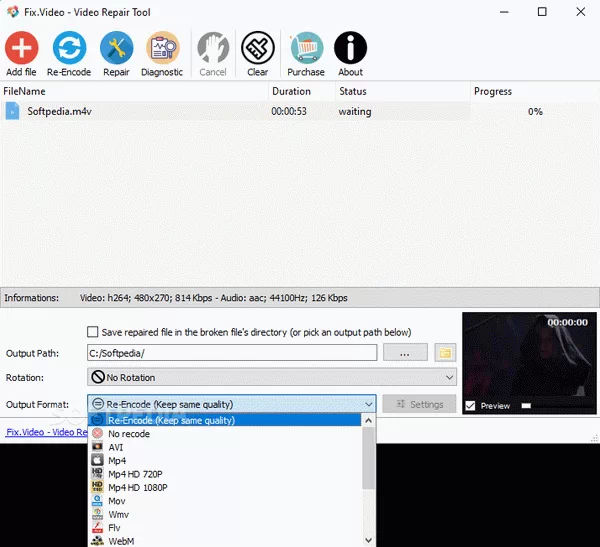Screen dimensions: 600x547
Task: Select Mp4 HD 720P format
Action: [225, 474]
